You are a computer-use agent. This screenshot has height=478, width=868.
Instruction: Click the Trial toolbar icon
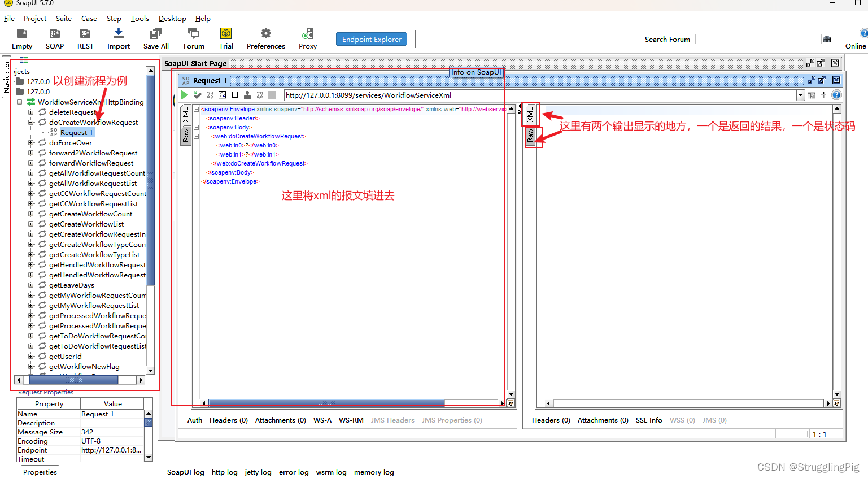coord(226,39)
